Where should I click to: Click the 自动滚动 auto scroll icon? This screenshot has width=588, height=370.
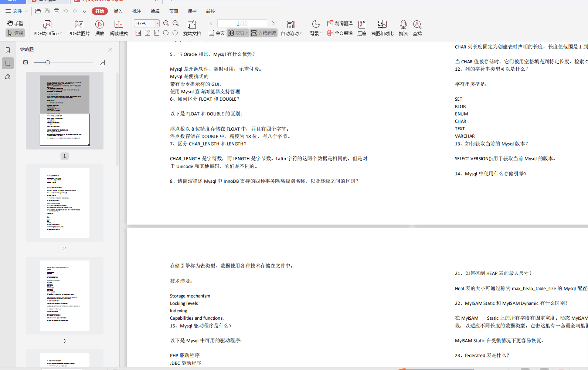(x=291, y=24)
